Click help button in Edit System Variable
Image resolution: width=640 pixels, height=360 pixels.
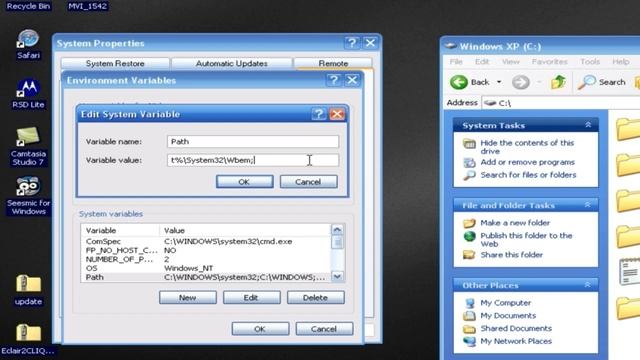click(319, 114)
